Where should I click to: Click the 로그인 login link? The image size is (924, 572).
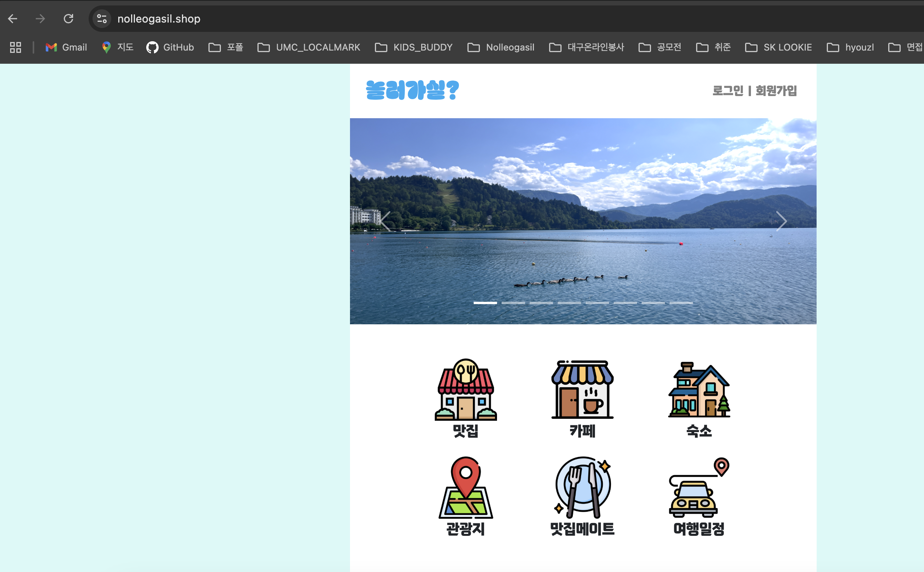click(x=727, y=91)
